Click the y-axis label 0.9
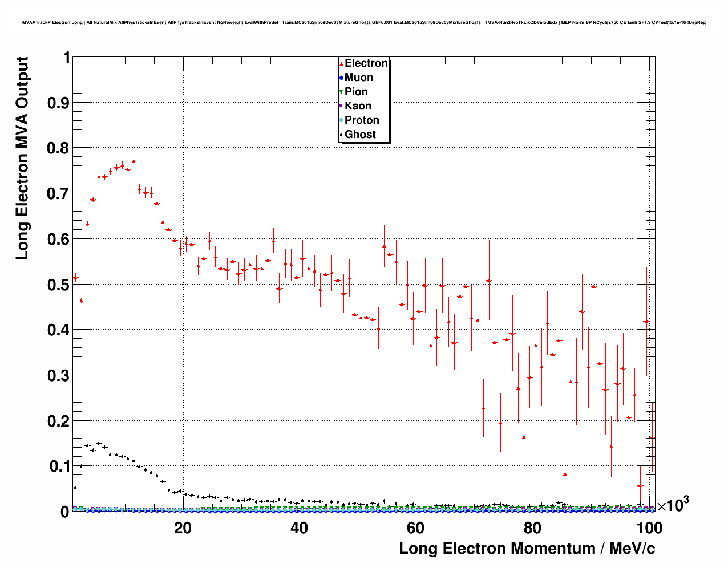The width and height of the screenshot is (728, 568). click(59, 103)
